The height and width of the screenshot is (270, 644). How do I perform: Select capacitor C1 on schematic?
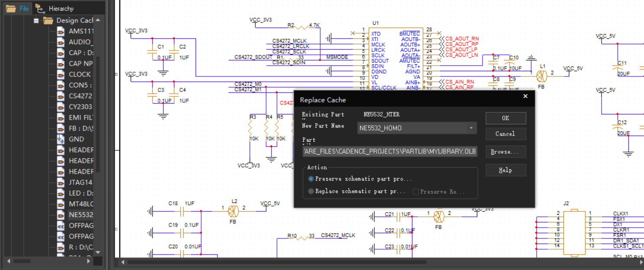[152, 51]
